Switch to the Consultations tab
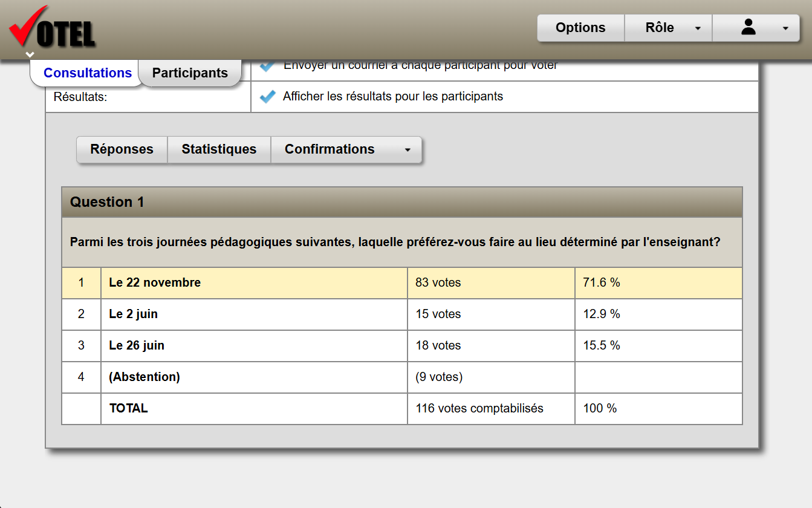This screenshot has height=508, width=812. (x=88, y=73)
